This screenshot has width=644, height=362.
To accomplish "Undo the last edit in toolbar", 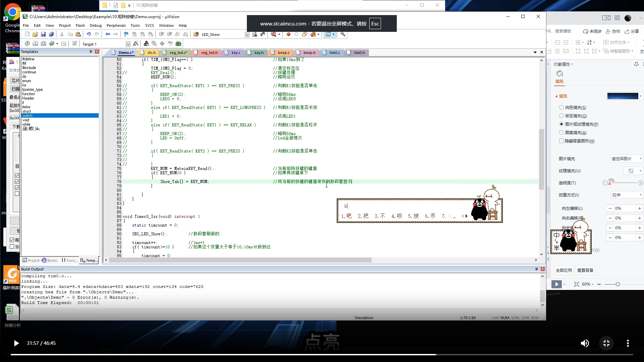I will click(x=89, y=34).
